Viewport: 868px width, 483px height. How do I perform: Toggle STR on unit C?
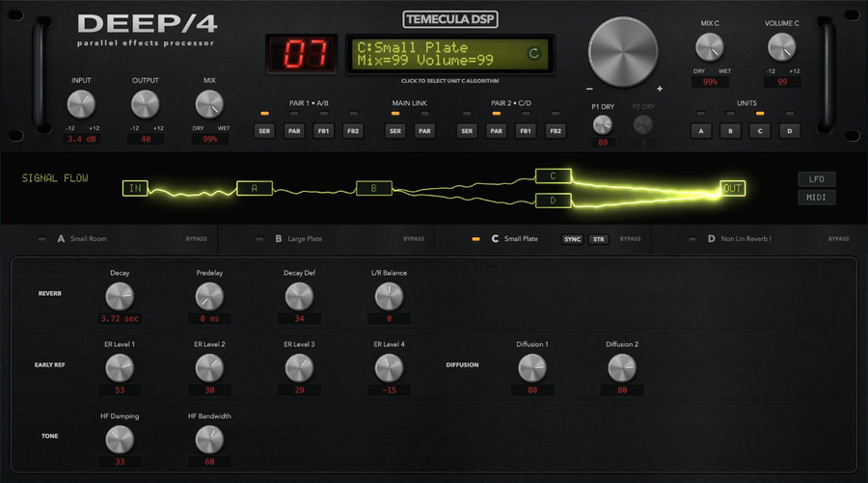point(598,239)
